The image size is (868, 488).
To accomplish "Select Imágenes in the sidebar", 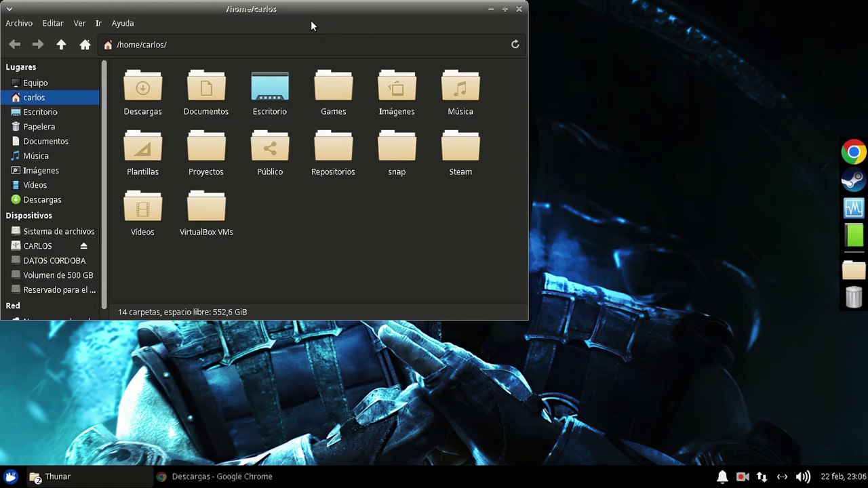I will coord(50,171).
